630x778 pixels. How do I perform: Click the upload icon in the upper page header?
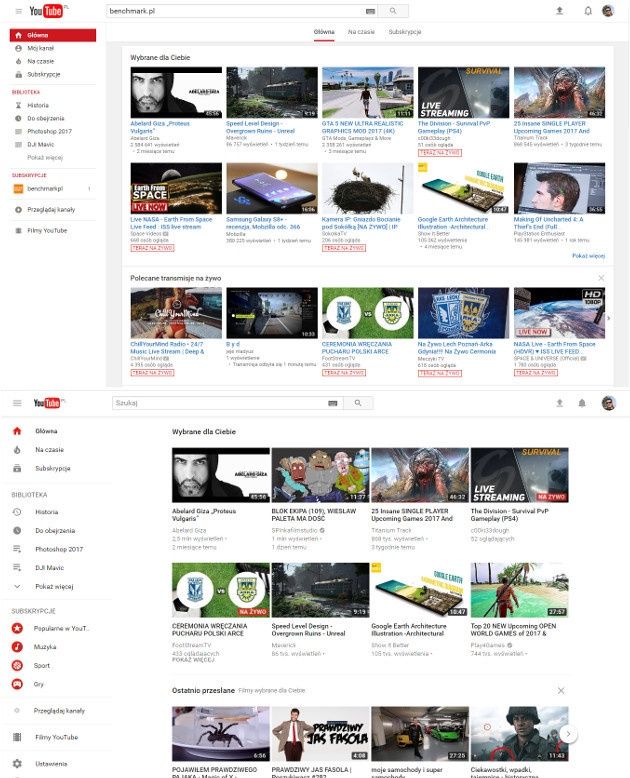(x=560, y=10)
